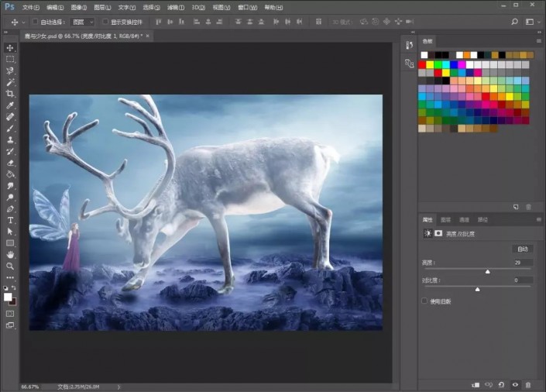Click the auto-align layers icon in options bar
This screenshot has height=392, width=546.
[318, 22]
